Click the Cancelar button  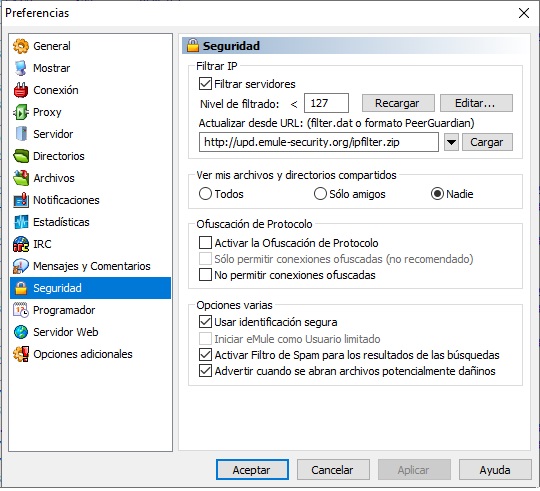click(333, 470)
